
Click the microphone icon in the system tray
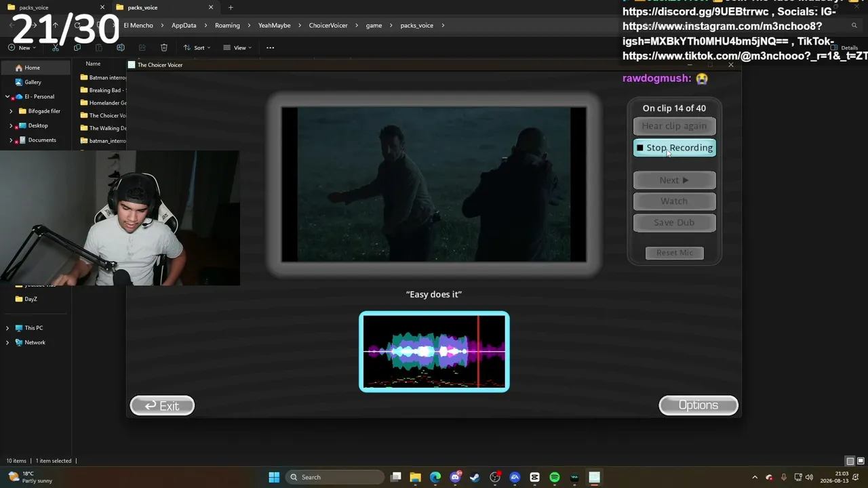pyautogui.click(x=784, y=477)
